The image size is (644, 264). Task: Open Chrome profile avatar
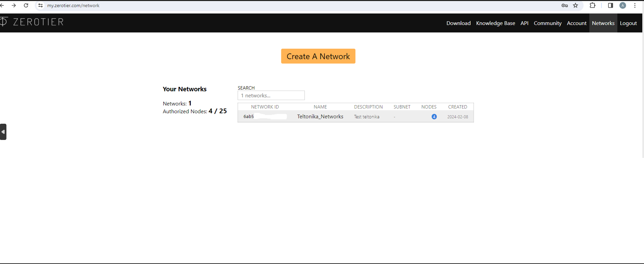(623, 5)
